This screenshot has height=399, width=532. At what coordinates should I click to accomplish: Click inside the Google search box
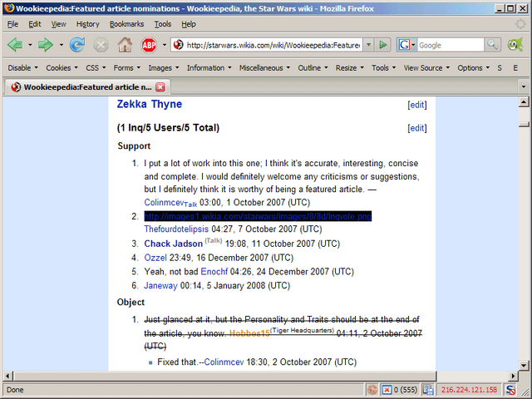451,45
